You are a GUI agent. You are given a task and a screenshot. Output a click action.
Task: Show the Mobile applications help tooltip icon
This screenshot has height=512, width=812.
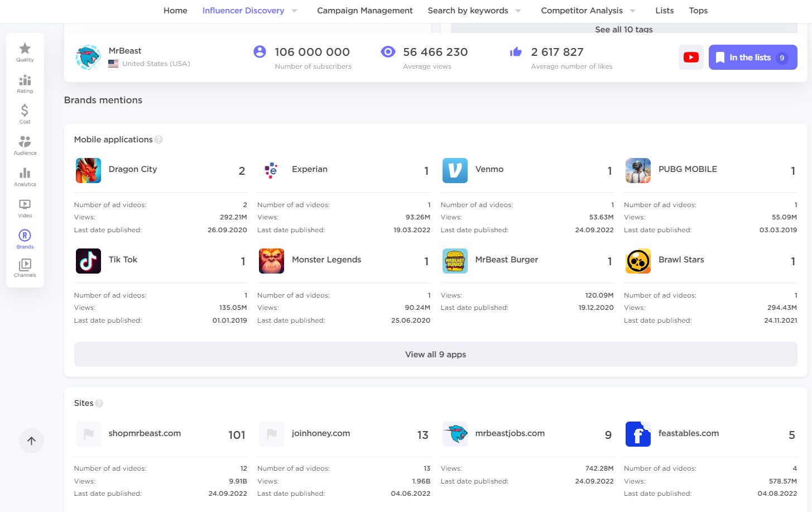tap(158, 140)
